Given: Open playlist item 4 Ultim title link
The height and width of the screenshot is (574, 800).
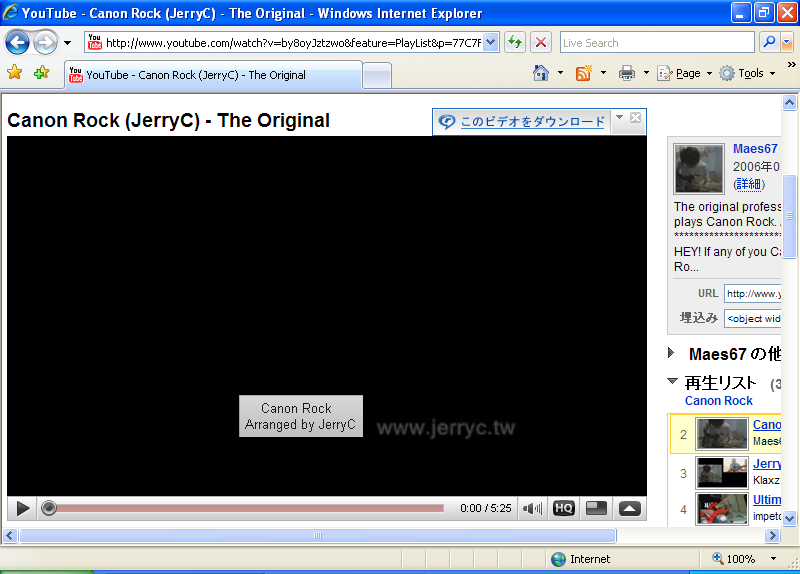Looking at the screenshot, I should pos(767,500).
